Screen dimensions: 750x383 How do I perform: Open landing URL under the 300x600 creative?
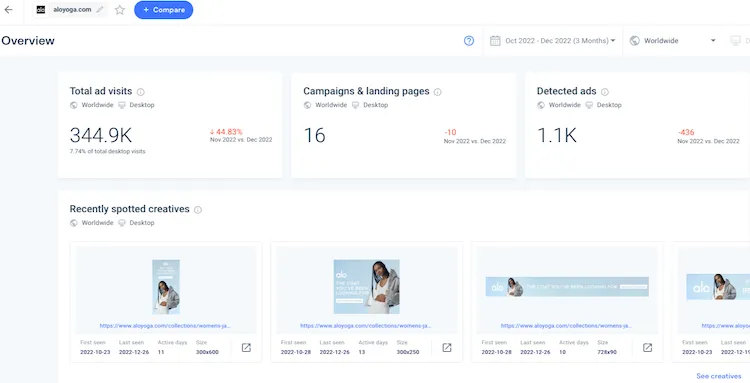click(x=165, y=326)
